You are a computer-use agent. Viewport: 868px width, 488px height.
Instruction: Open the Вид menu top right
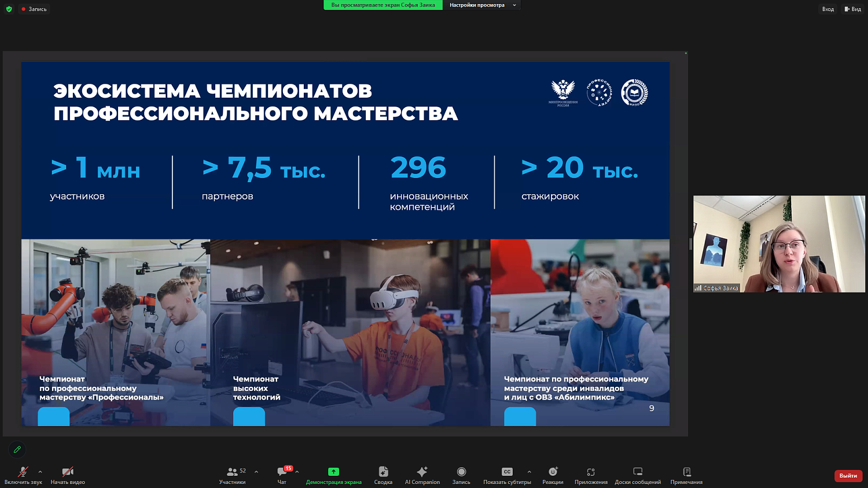tap(854, 9)
